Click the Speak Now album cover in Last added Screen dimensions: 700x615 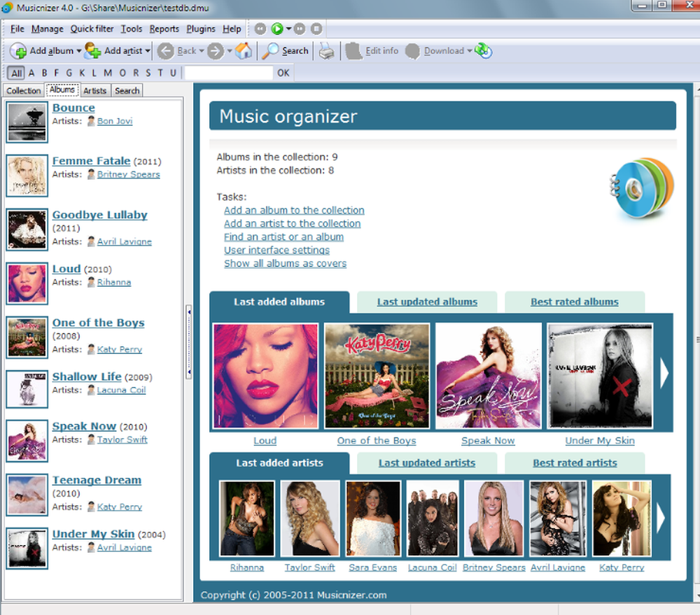(x=489, y=376)
